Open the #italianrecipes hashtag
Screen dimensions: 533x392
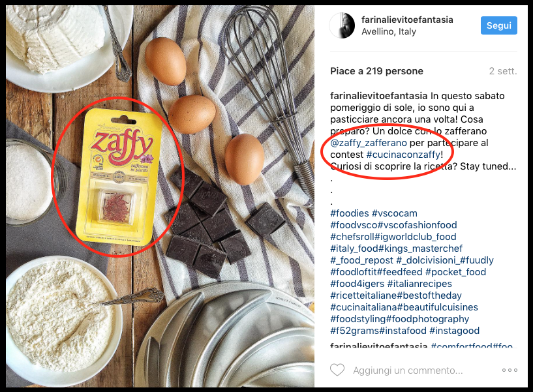419,284
